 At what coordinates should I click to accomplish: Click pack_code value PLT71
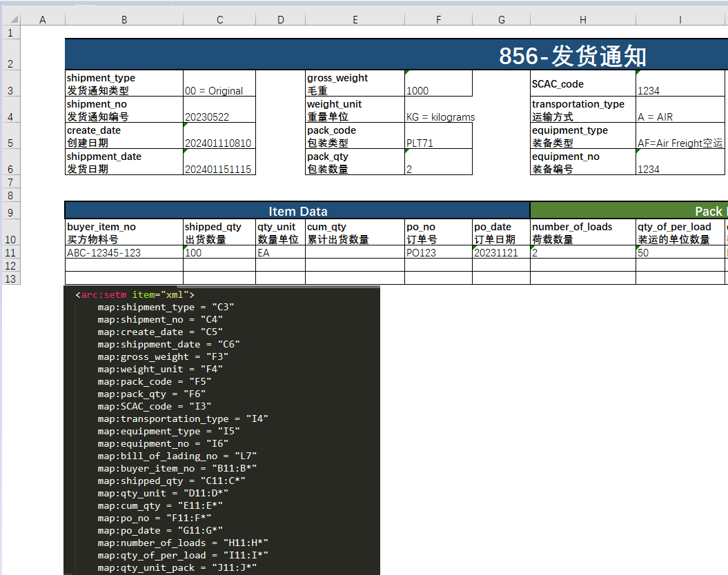coord(437,143)
